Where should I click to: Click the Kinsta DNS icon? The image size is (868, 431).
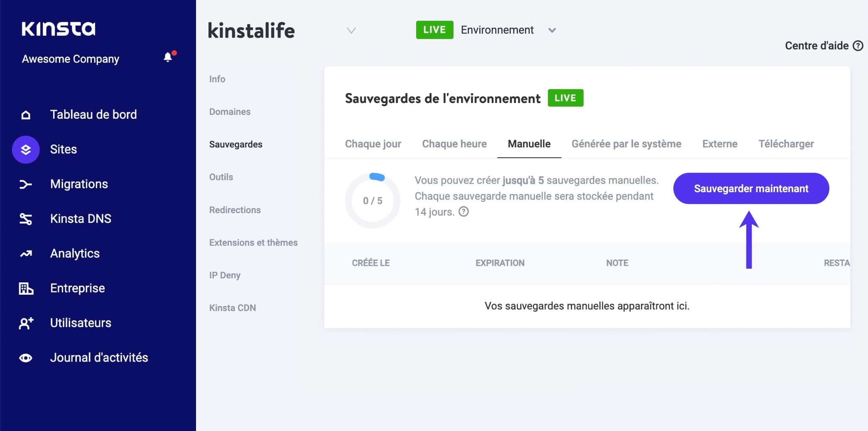point(26,219)
